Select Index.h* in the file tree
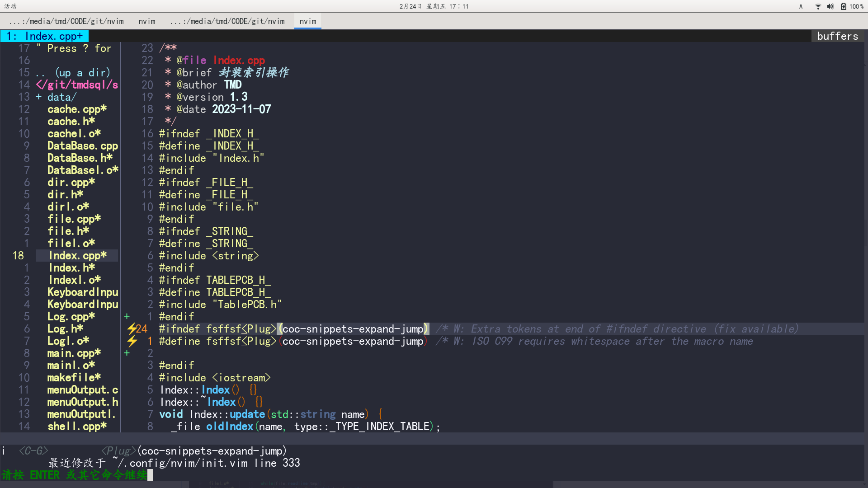 coord(71,267)
